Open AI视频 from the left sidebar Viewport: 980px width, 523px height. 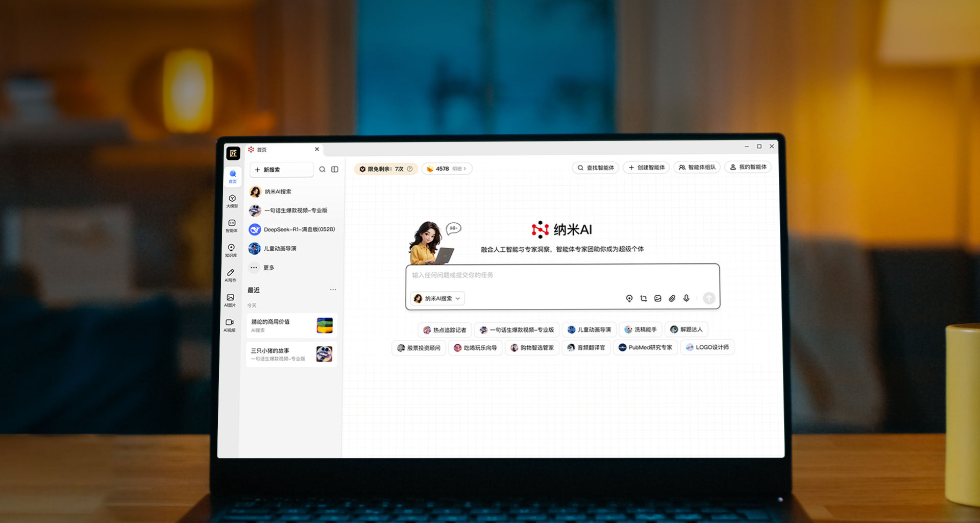tap(230, 325)
